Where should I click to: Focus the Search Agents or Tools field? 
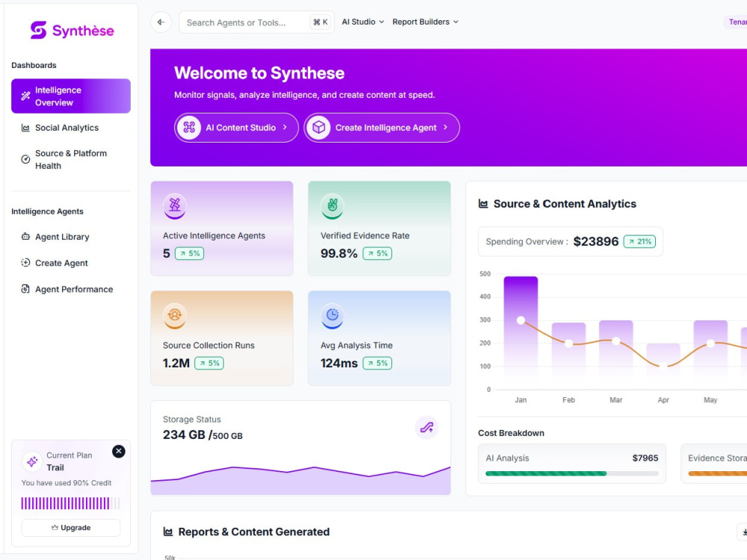point(256,22)
